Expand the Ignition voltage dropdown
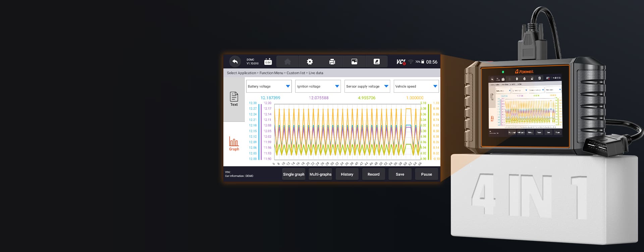The width and height of the screenshot is (644, 252). click(x=318, y=86)
